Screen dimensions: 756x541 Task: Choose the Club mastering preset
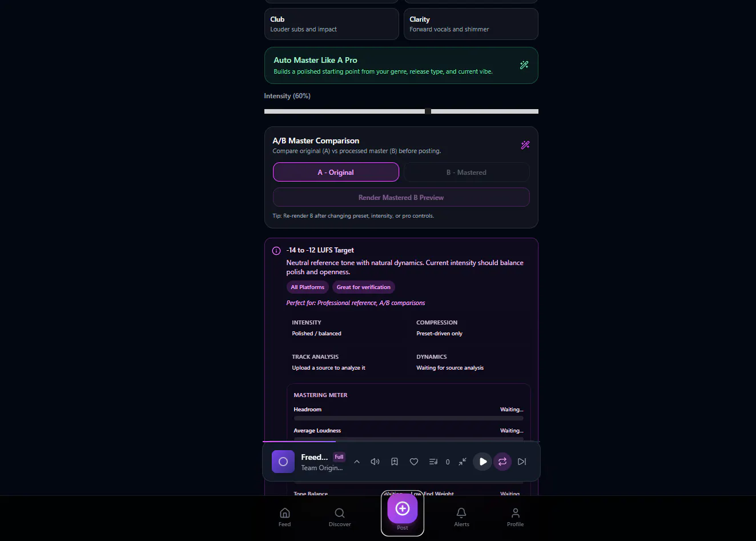(331, 24)
